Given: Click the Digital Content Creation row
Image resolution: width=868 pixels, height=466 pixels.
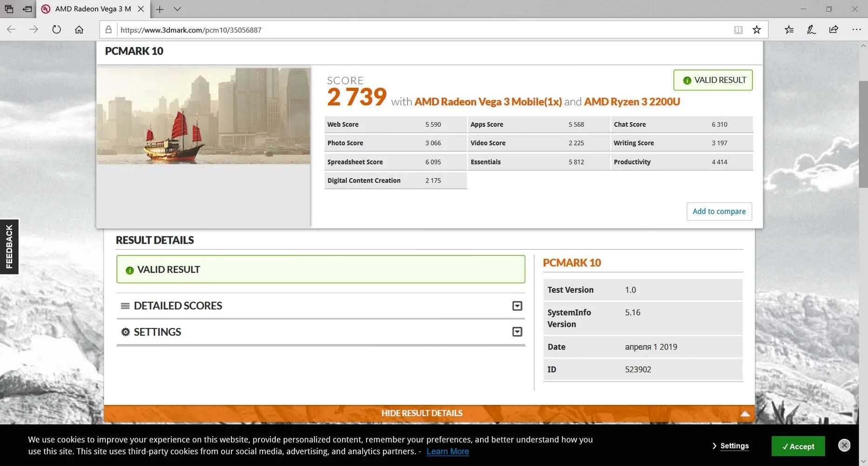Looking at the screenshot, I should pos(395,181).
